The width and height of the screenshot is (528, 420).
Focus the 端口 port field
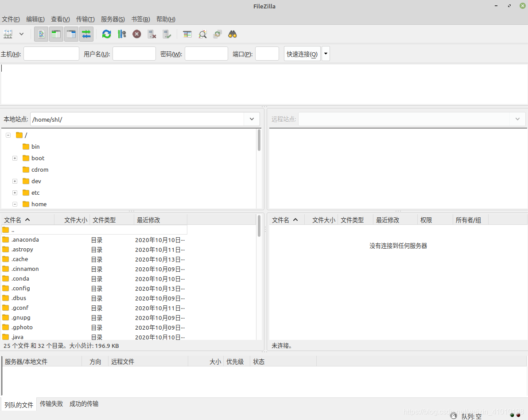pos(267,54)
